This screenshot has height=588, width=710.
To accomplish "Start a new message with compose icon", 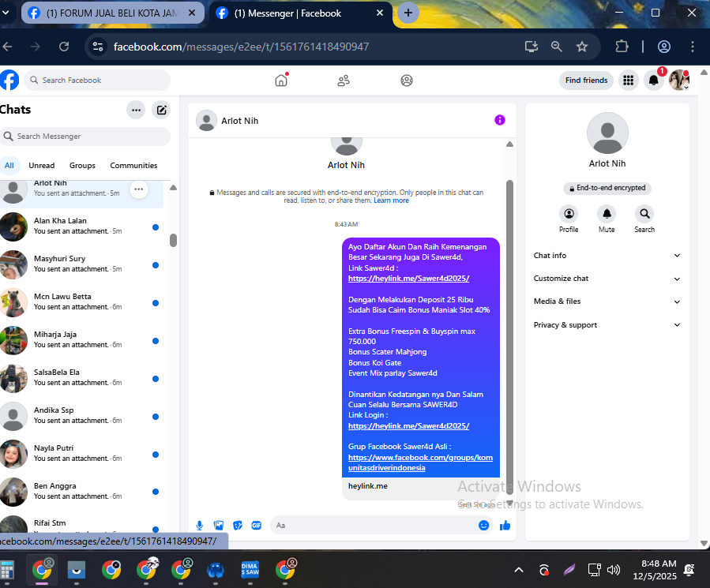I will click(x=162, y=110).
